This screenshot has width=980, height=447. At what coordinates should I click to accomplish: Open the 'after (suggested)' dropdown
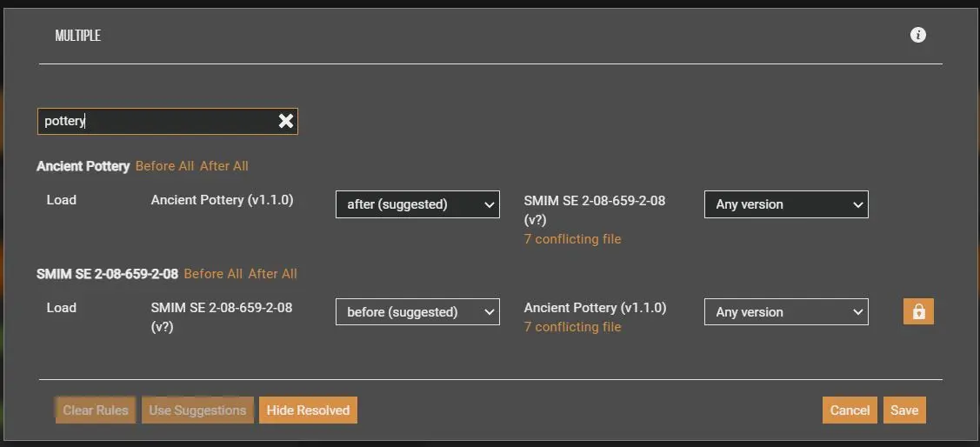[x=417, y=204]
